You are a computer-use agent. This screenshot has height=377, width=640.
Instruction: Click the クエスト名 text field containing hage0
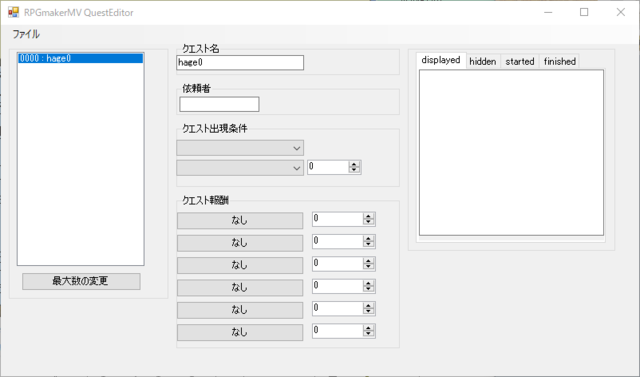[x=240, y=62]
